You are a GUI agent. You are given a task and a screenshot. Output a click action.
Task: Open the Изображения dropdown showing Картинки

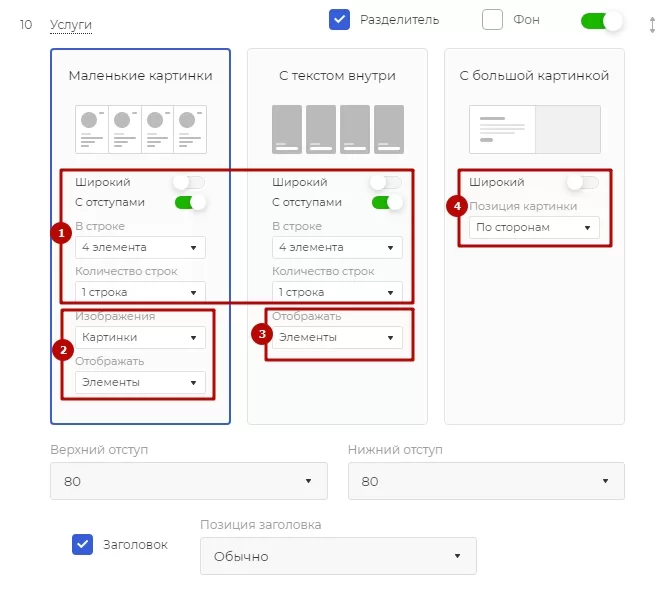pyautogui.click(x=141, y=338)
